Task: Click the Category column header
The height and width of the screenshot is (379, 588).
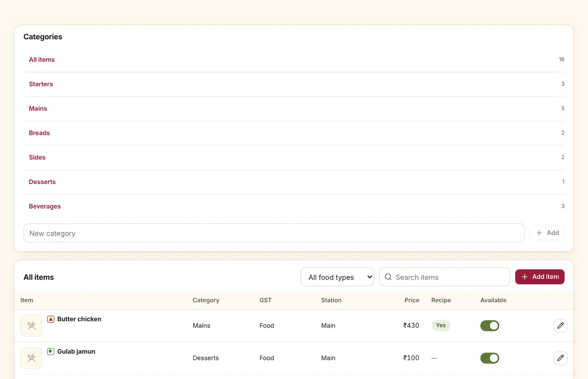Action: click(206, 300)
